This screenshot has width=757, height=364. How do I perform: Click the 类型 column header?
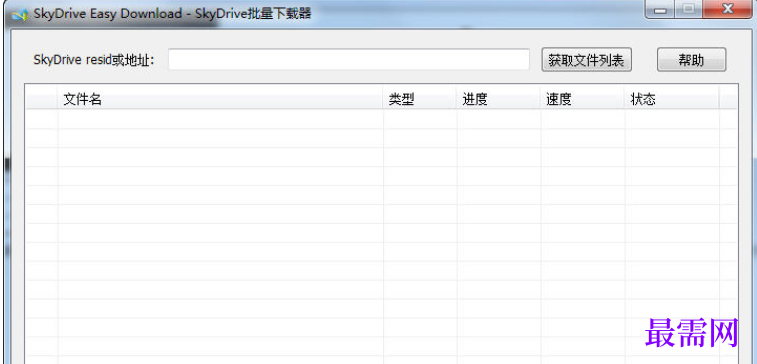(x=420, y=99)
